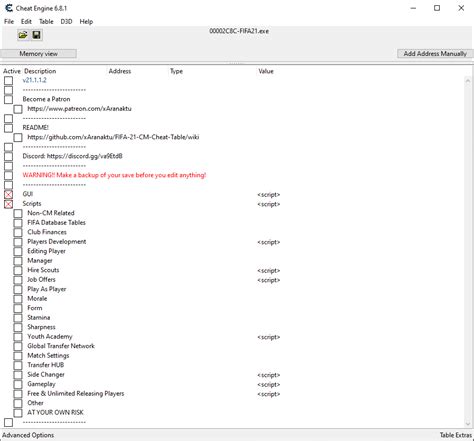This screenshot has height=441, width=474.
Task: Toggle the Form checkbox
Action: point(18,308)
